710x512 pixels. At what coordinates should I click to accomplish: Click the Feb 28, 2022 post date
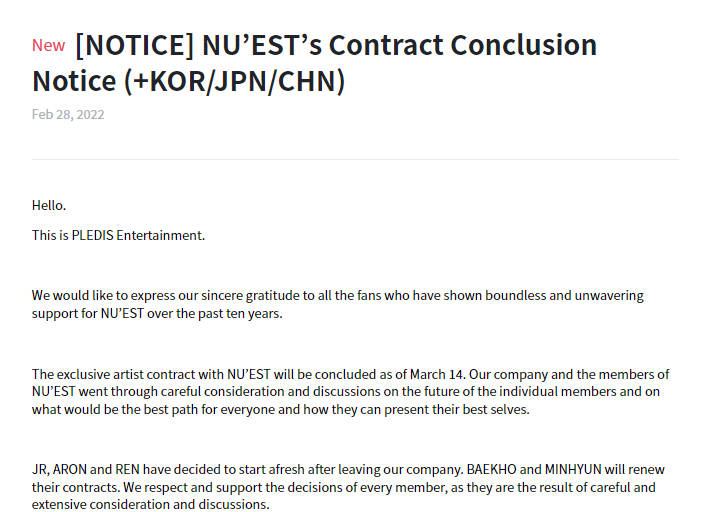pyautogui.click(x=68, y=114)
